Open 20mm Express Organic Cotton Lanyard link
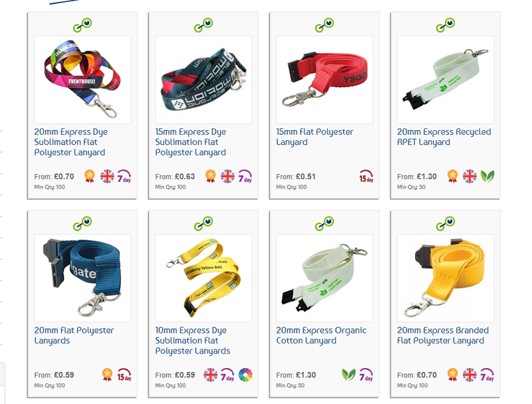Image resolution: width=532 pixels, height=404 pixels. point(321,336)
